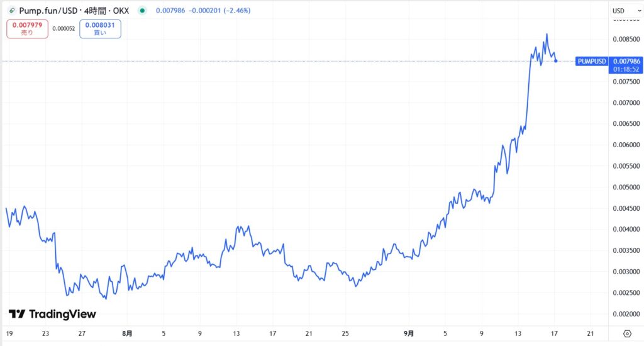Viewport: 644px width, 346px height.
Task: Click the 0.003500 price axis label
Action: 626,250
